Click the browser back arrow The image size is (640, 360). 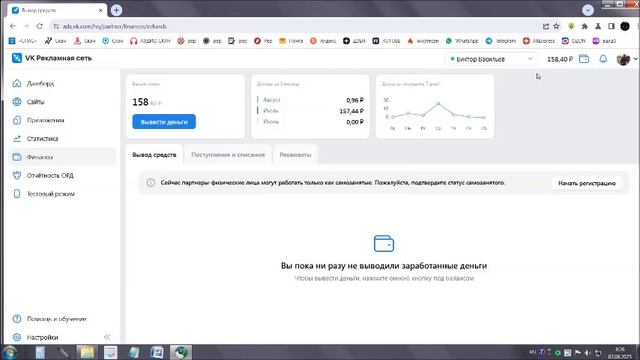coord(13,26)
